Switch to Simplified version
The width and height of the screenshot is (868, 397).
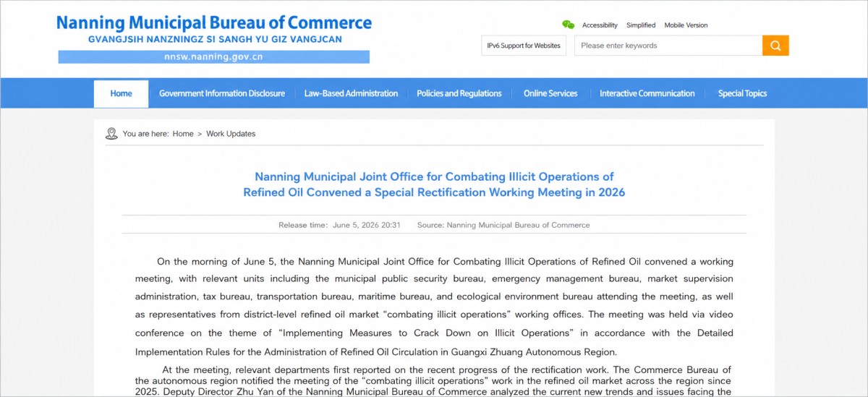(x=641, y=25)
